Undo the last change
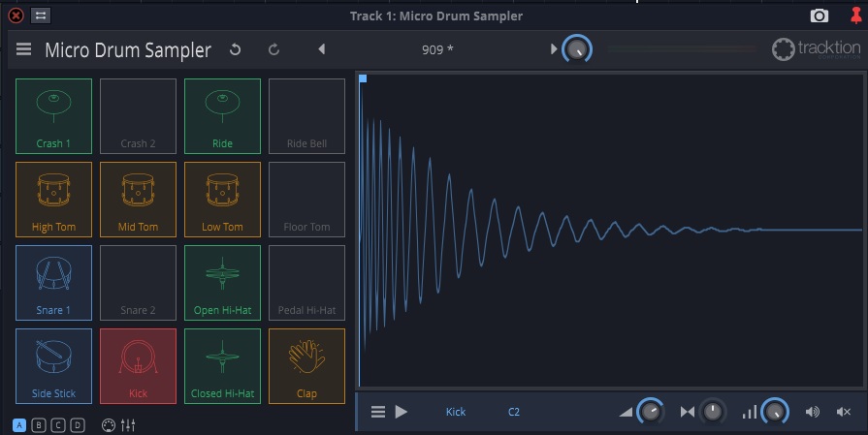The height and width of the screenshot is (435, 868). [236, 49]
